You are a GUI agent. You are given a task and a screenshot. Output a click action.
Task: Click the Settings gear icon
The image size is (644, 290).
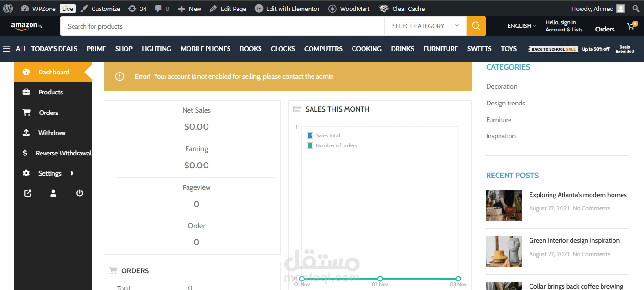coord(26,173)
